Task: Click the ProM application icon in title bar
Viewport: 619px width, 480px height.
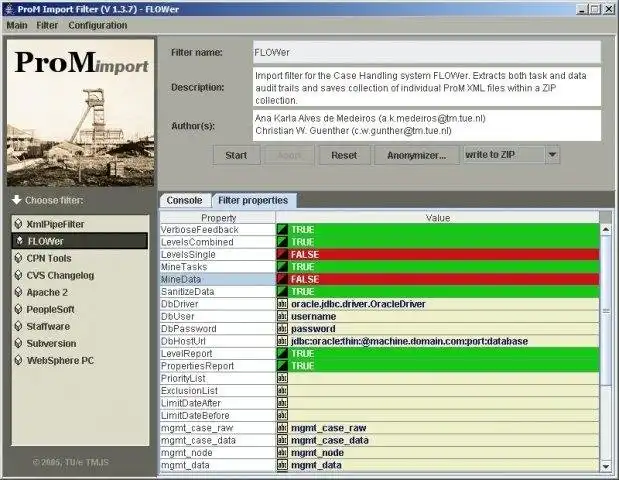Action: tap(9, 9)
